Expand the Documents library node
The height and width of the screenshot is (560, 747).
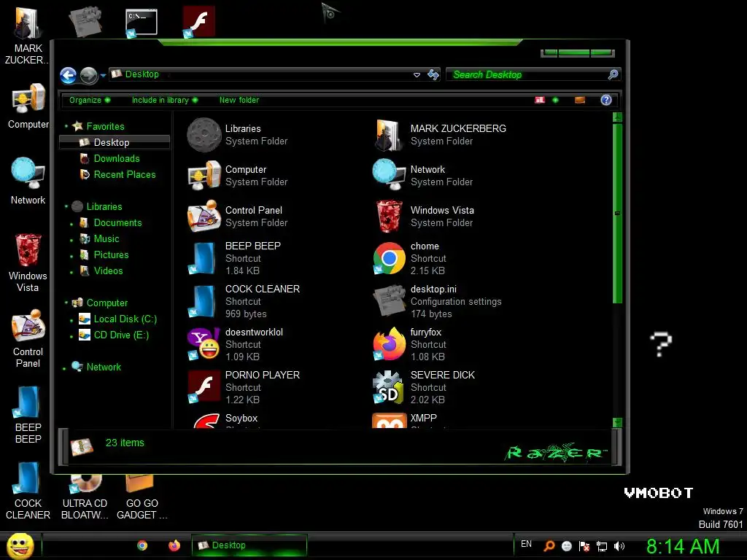tap(71, 223)
